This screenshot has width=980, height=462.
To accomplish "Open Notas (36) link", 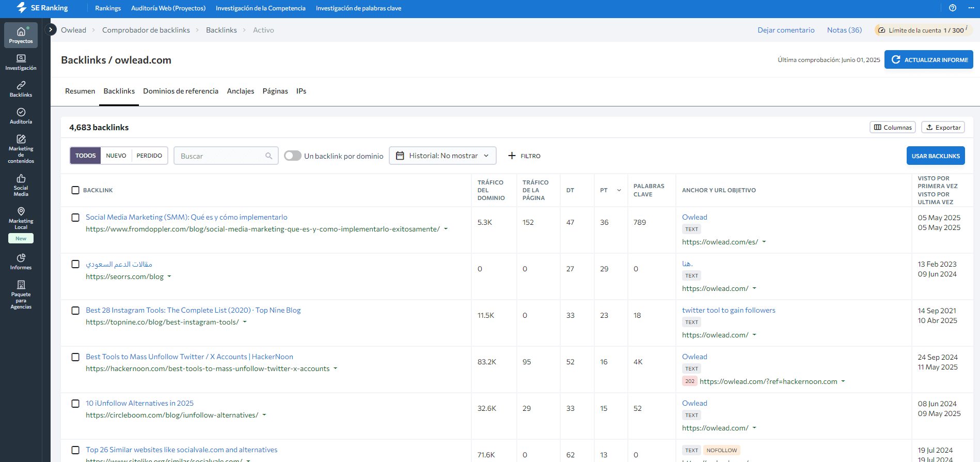I will (x=844, y=30).
